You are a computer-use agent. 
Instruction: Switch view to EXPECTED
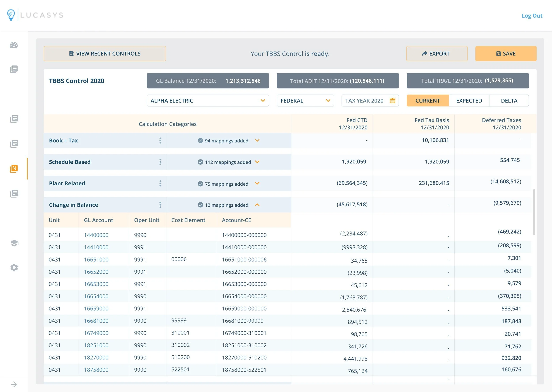[x=469, y=101]
